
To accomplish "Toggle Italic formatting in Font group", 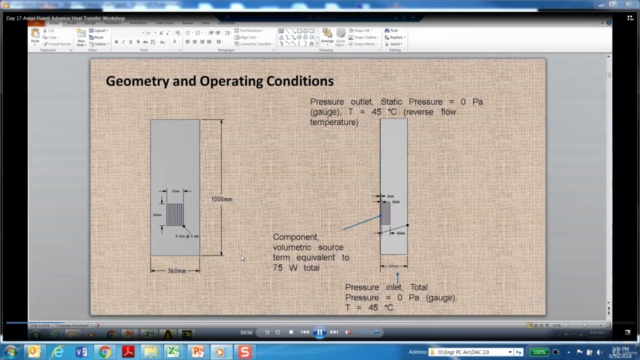I will (x=123, y=42).
